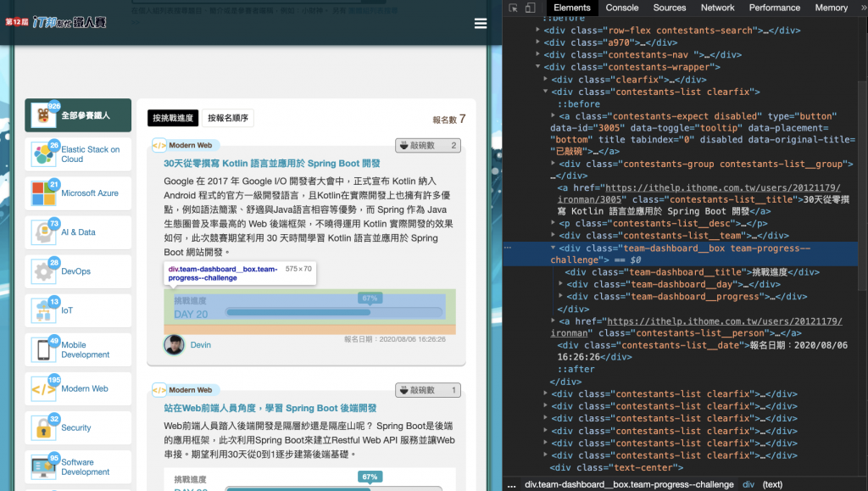Click the AI & Data category icon
Viewport: 868px width, 491px height.
point(43,232)
